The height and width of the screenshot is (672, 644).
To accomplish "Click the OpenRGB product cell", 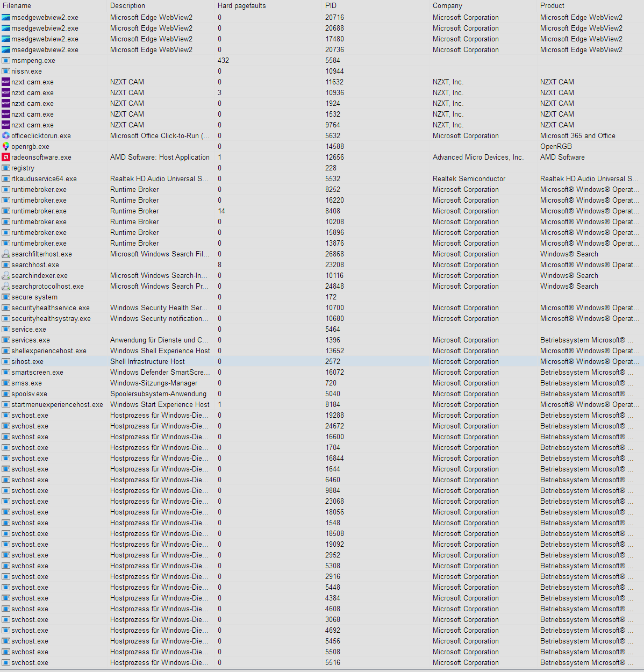I will click(556, 146).
